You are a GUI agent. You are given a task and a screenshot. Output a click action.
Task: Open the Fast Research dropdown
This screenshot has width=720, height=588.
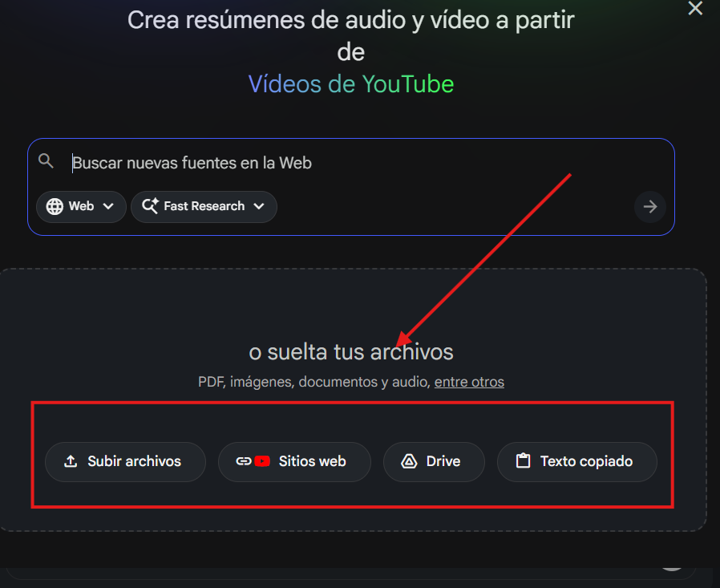[x=204, y=207]
